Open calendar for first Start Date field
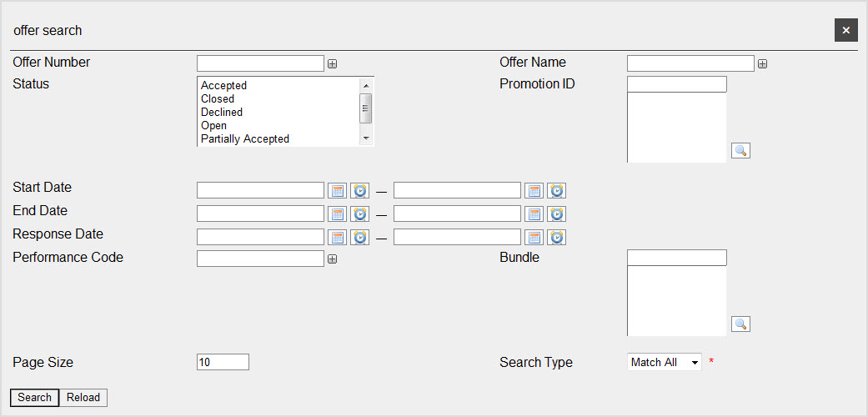 [337, 190]
